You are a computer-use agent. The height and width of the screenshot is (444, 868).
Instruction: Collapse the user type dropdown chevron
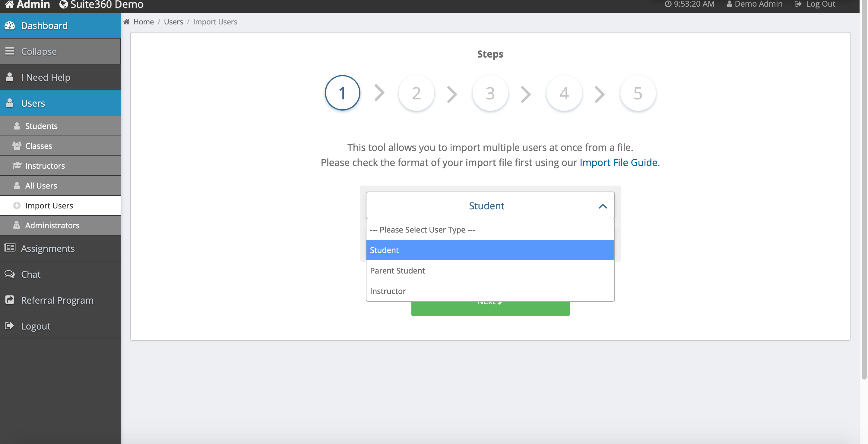(x=603, y=206)
